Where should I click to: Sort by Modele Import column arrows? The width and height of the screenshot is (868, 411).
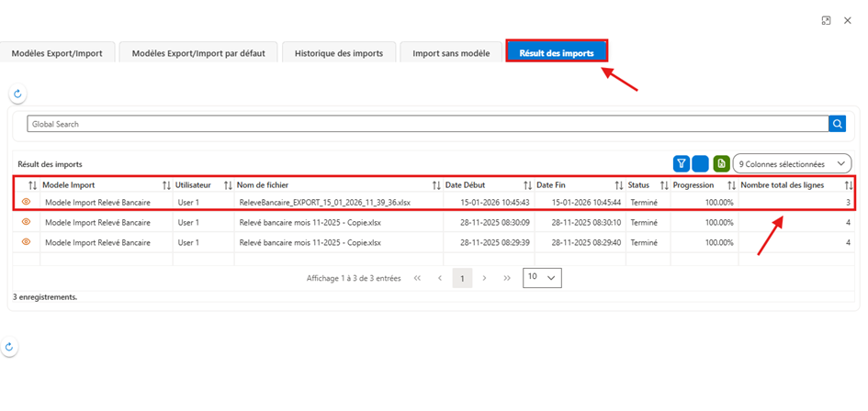166,184
